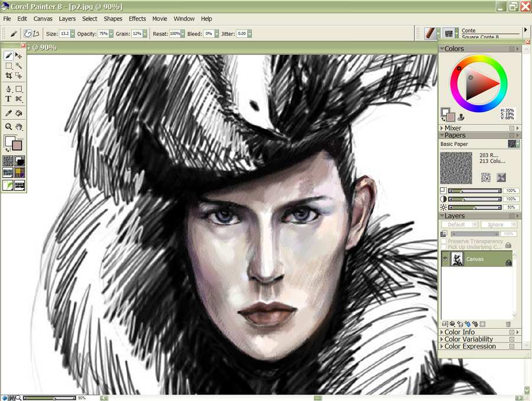Select the Layer Adjuster tool
The width and height of the screenshot is (532, 401).
click(x=19, y=56)
